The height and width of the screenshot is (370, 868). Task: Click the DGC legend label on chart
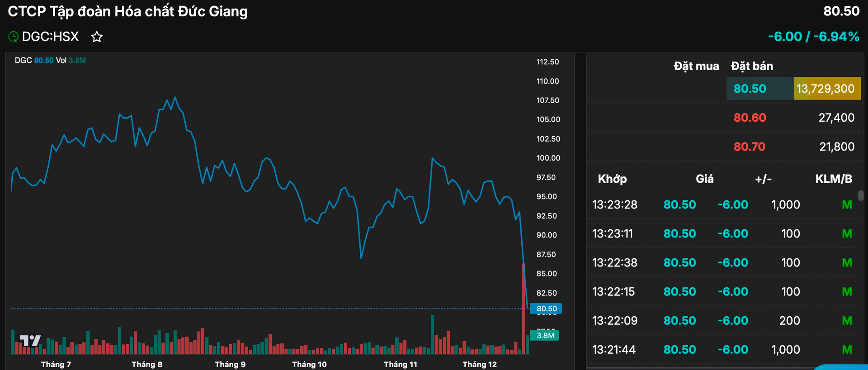(23, 60)
